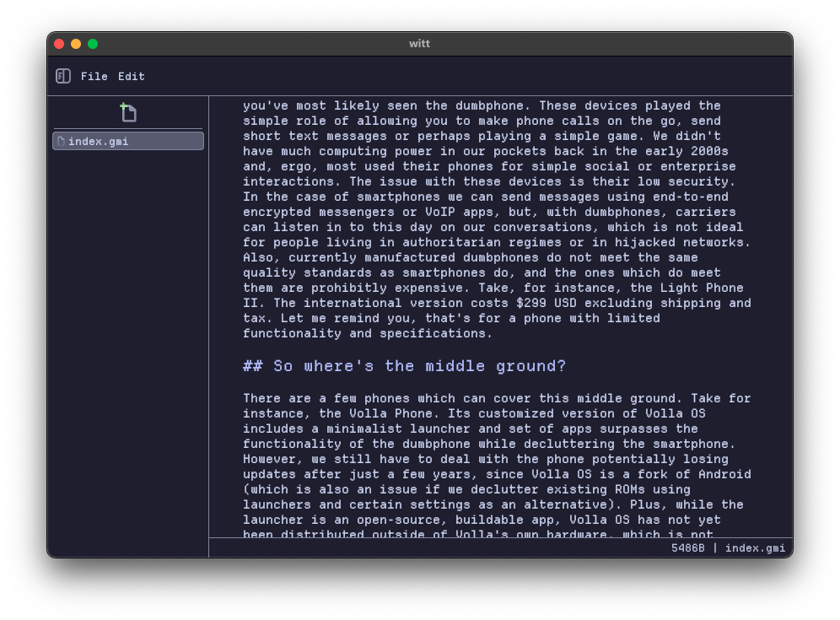
Task: Click the document icon beside index.gmi
Action: [61, 141]
